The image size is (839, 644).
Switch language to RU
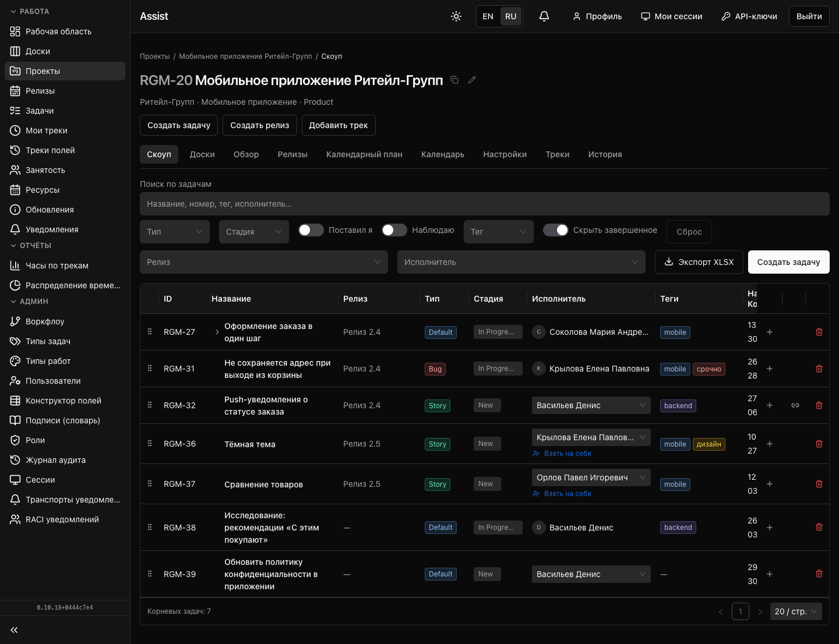(511, 16)
